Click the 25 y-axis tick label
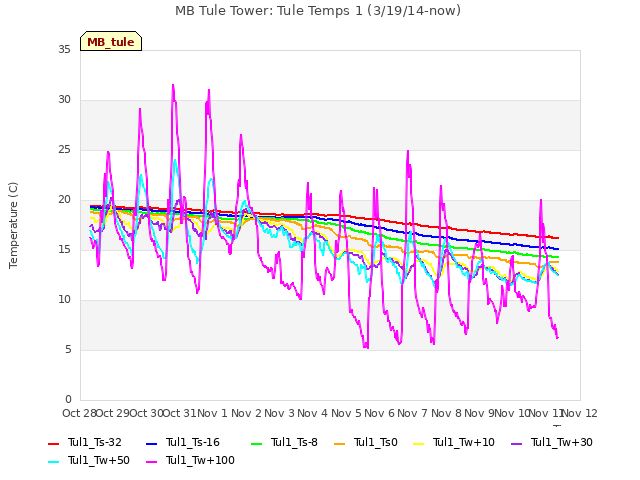The width and height of the screenshot is (640, 480). pos(64,150)
